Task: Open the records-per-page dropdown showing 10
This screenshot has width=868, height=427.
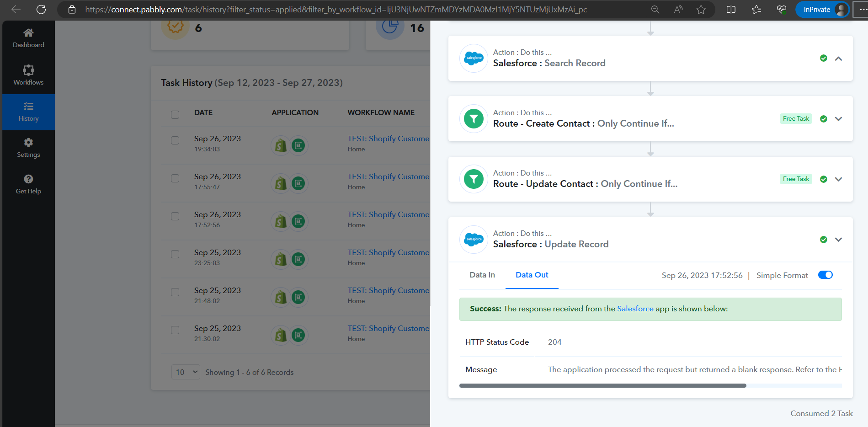Action: pos(186,372)
